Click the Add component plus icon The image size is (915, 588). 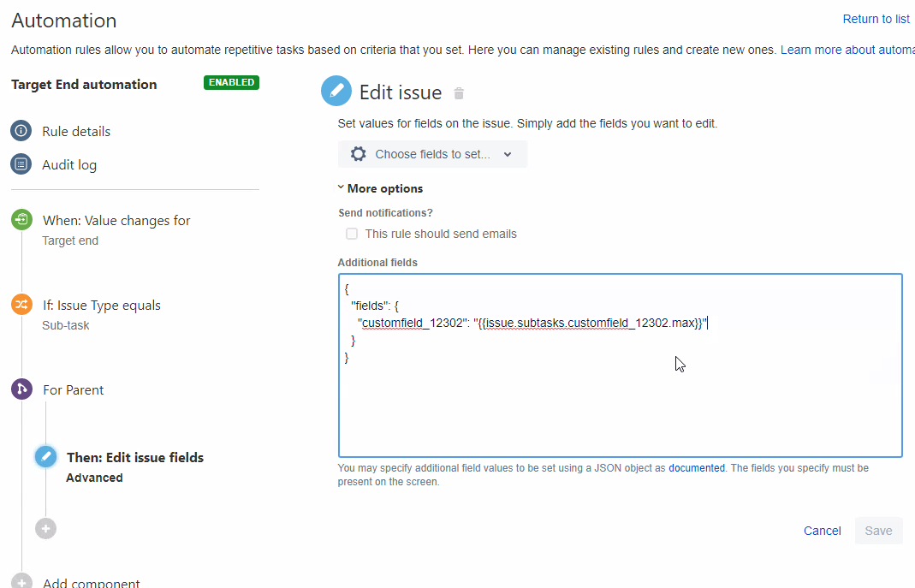tap(21, 581)
